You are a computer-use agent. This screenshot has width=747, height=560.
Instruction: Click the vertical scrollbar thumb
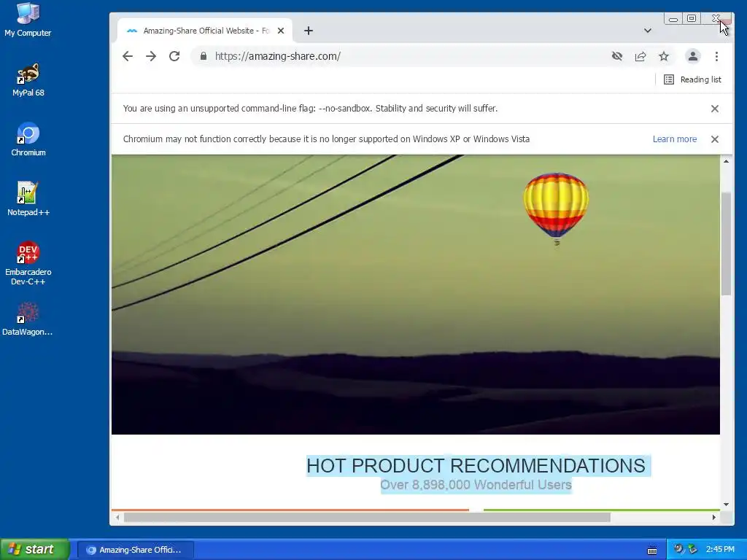pyautogui.click(x=726, y=243)
